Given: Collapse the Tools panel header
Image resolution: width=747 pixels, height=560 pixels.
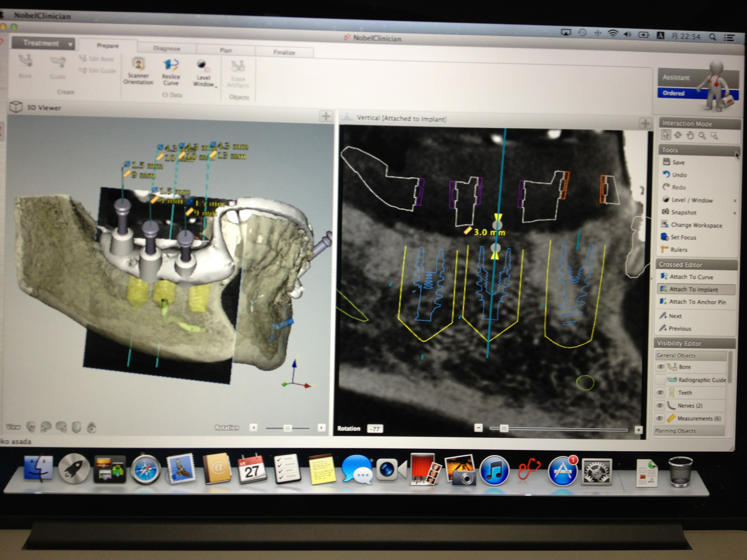Looking at the screenshot, I should [x=698, y=150].
